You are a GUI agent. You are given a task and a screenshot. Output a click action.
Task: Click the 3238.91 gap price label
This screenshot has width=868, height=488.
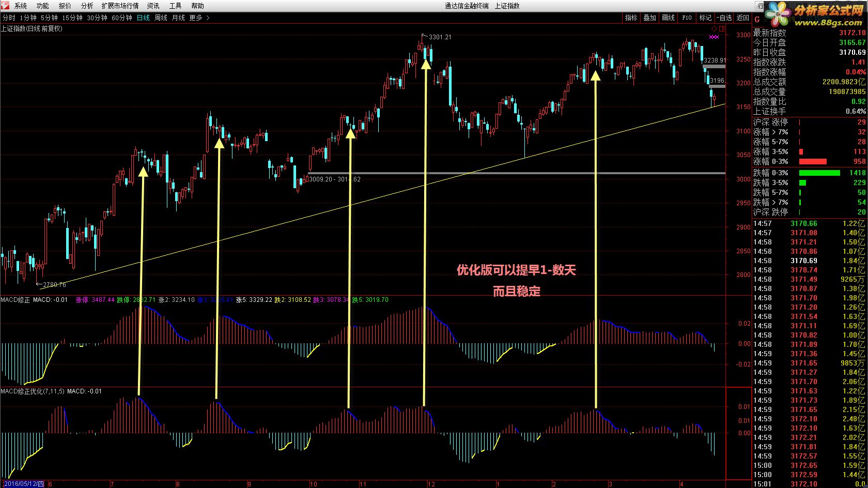(715, 60)
